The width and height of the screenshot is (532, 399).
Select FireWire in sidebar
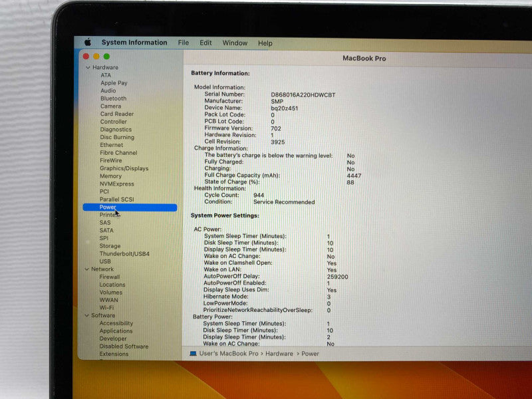[x=110, y=160]
